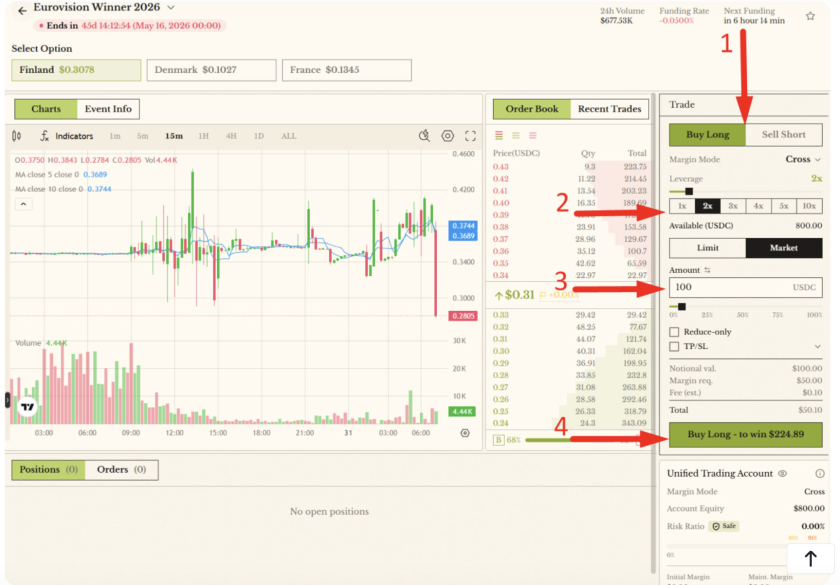The image size is (840, 585).
Task: Click the back arrow beside Eurovision Winner 2026
Action: tap(22, 11)
